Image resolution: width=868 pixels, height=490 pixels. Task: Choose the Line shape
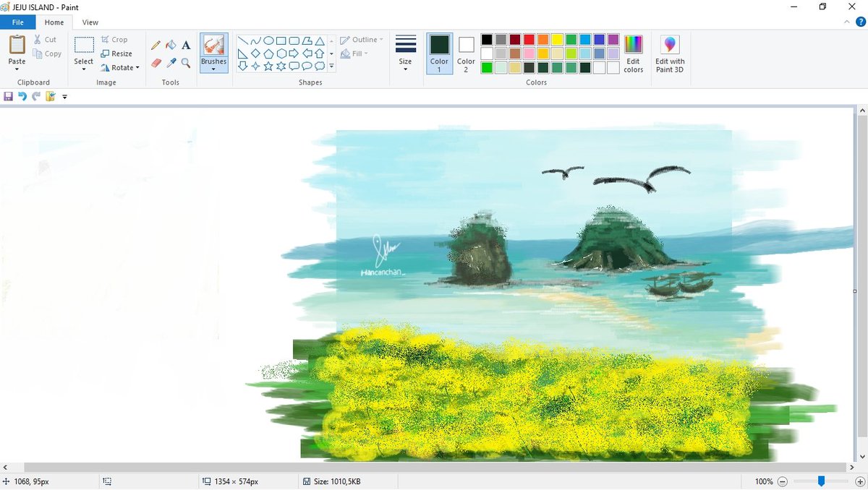[242, 41]
